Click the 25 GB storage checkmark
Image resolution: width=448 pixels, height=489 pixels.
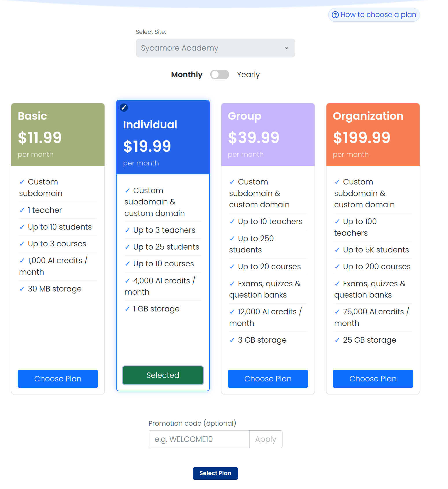[337, 340]
